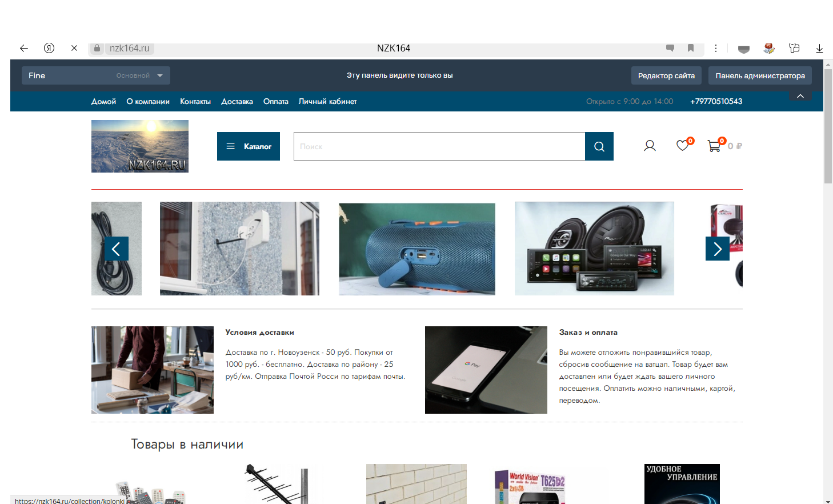Open the browser extension icon with the red character
The height and width of the screenshot is (504, 833).
pyautogui.click(x=769, y=49)
